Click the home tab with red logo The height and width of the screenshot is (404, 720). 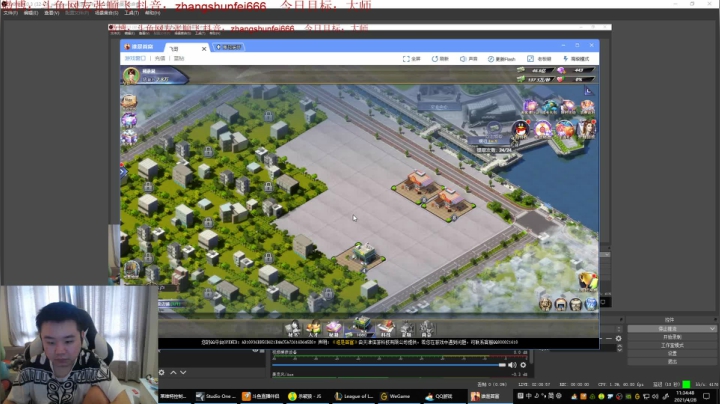click(139, 47)
